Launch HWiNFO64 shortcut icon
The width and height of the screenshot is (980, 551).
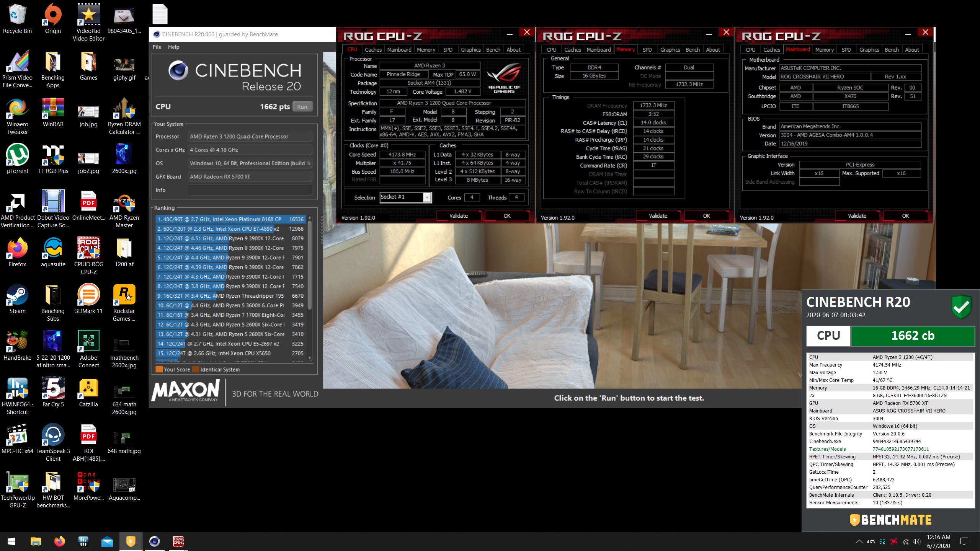[17, 396]
